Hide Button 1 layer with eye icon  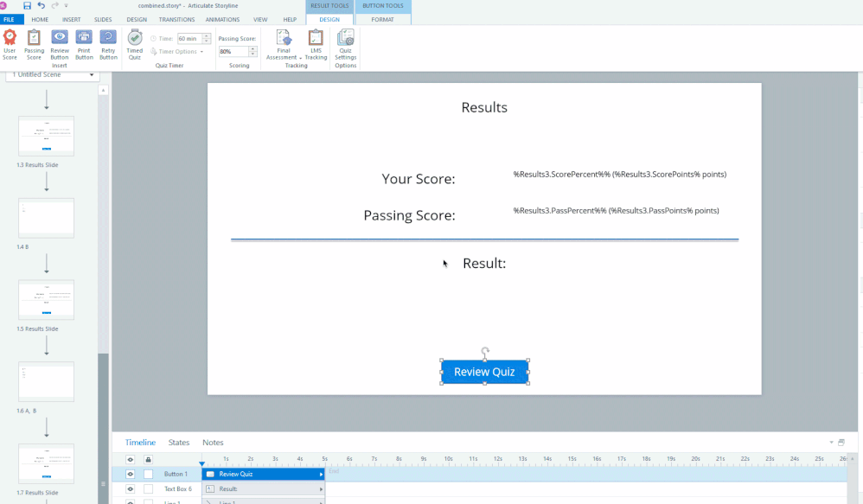coord(131,474)
